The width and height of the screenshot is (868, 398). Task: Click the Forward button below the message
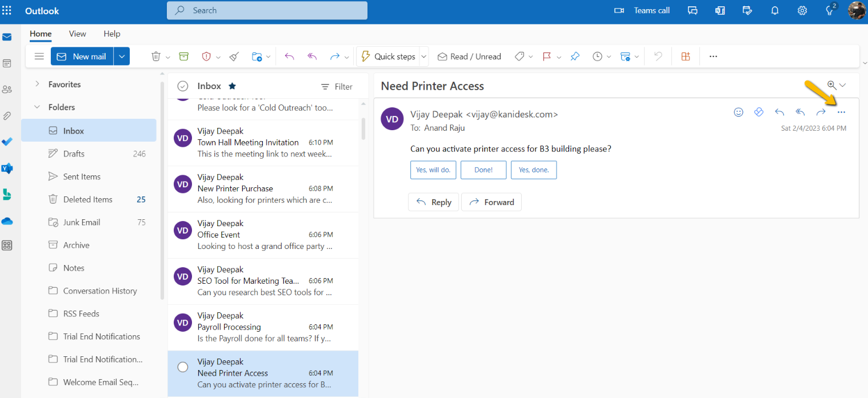tap(491, 202)
